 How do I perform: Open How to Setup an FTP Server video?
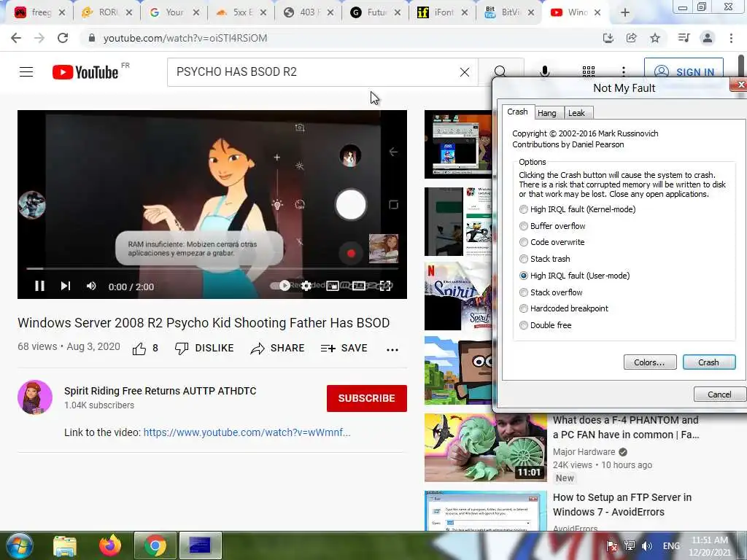click(622, 505)
